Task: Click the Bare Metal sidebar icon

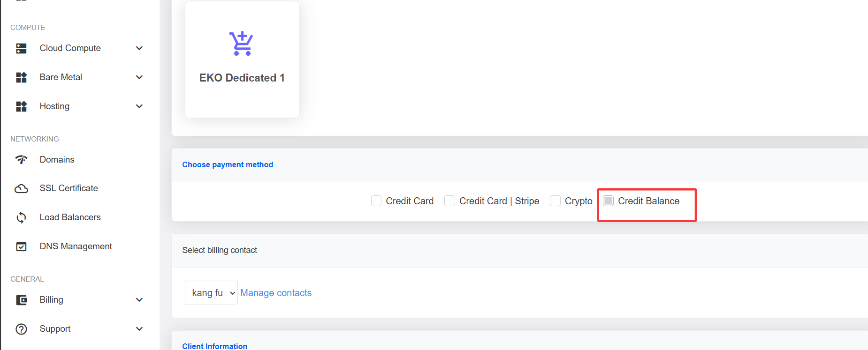Action: click(21, 77)
